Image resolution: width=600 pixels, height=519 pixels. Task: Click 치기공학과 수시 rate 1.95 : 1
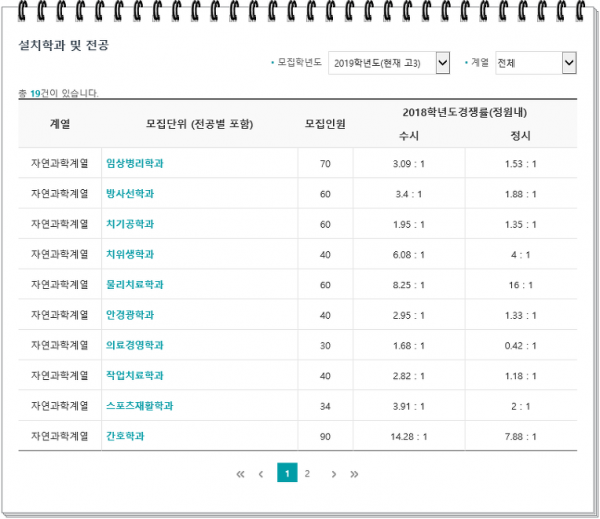click(409, 225)
